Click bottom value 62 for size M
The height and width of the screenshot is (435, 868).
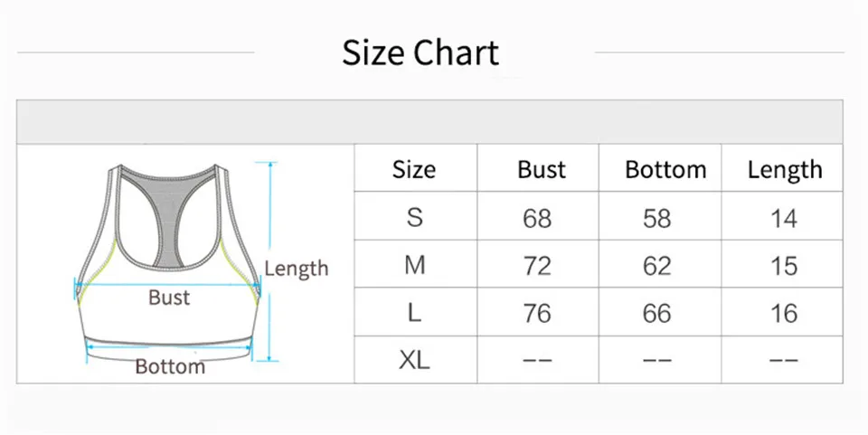(657, 266)
